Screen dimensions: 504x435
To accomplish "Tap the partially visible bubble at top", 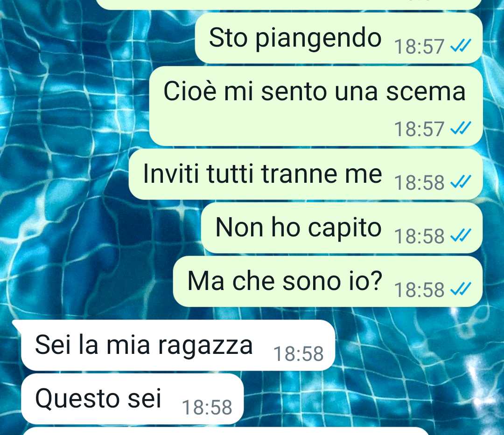I will (x=289, y=4).
